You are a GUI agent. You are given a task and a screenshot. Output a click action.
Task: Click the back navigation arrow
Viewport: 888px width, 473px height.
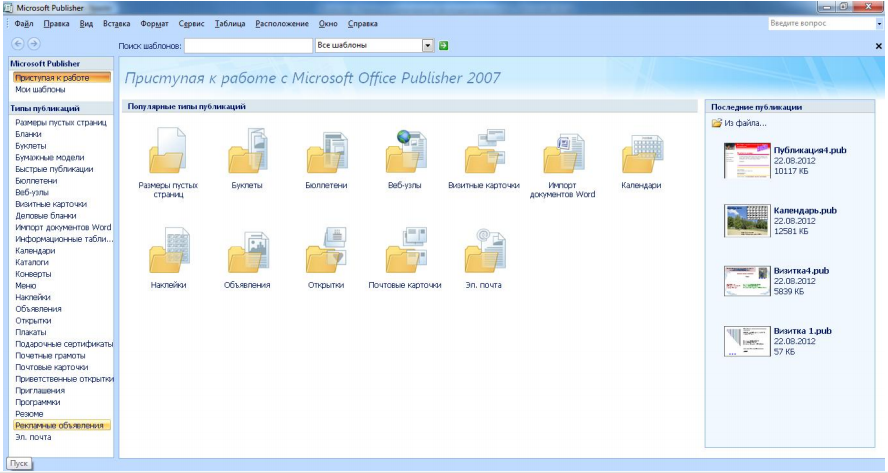tap(18, 44)
